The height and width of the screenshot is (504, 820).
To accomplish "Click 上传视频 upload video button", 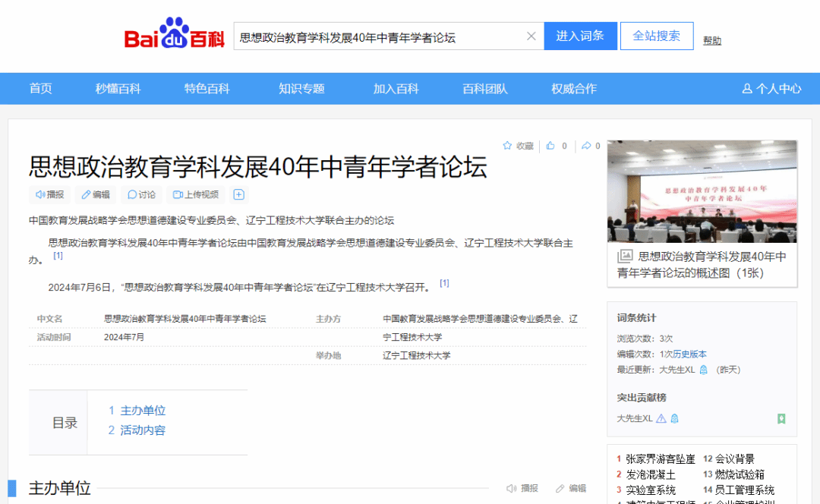I will [196, 195].
